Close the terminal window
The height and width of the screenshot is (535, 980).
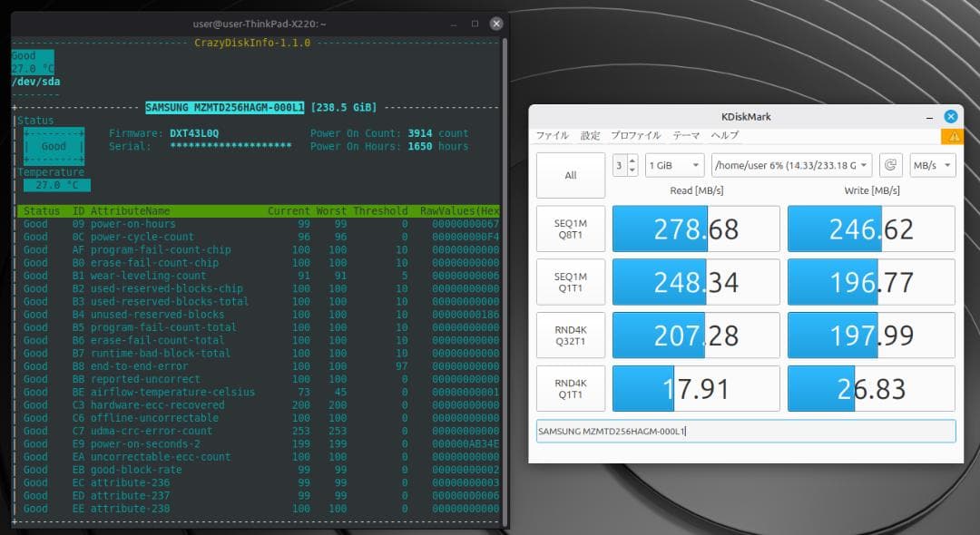pos(496,24)
